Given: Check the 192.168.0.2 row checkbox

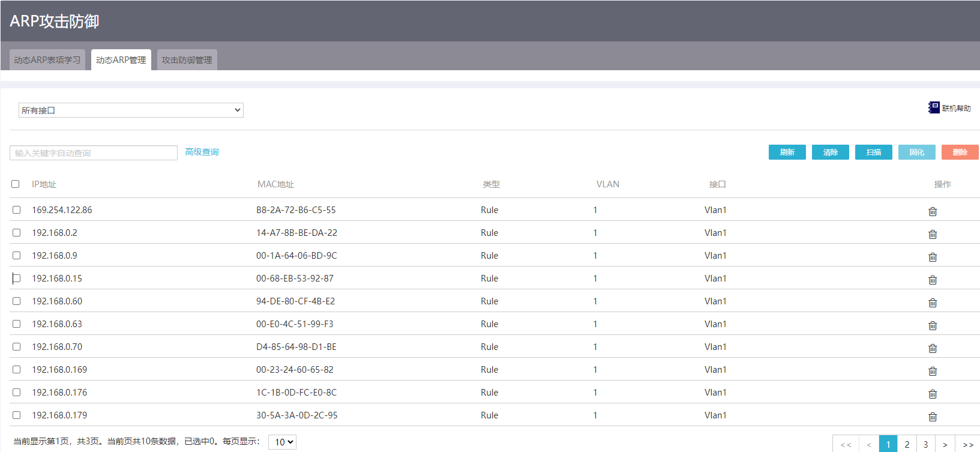Looking at the screenshot, I should tap(17, 233).
